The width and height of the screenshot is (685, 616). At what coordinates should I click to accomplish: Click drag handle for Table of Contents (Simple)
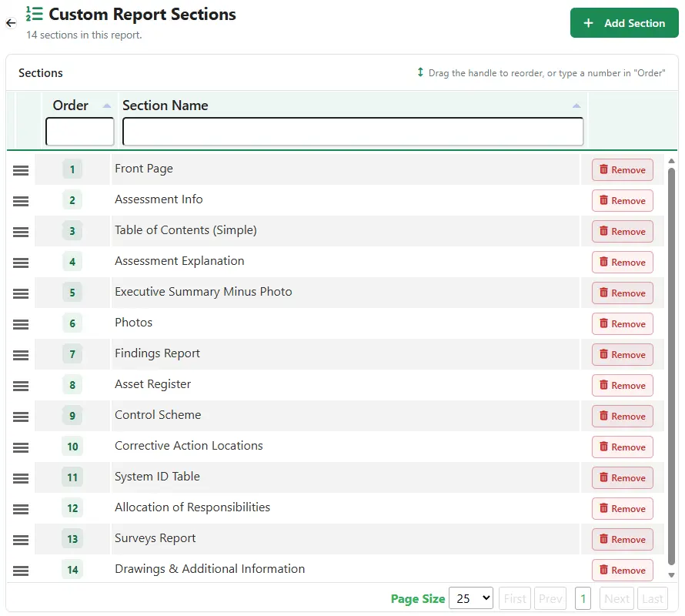[x=21, y=232]
